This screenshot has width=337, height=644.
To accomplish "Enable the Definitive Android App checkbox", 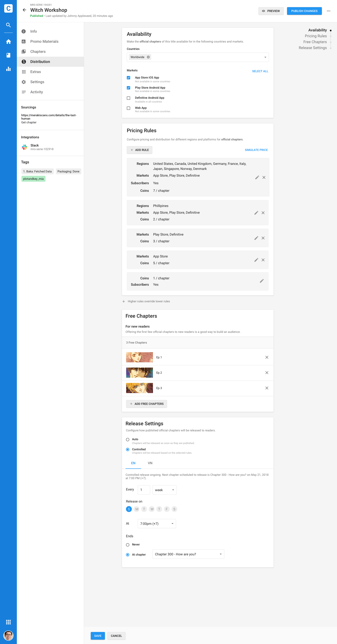I will click(x=128, y=98).
